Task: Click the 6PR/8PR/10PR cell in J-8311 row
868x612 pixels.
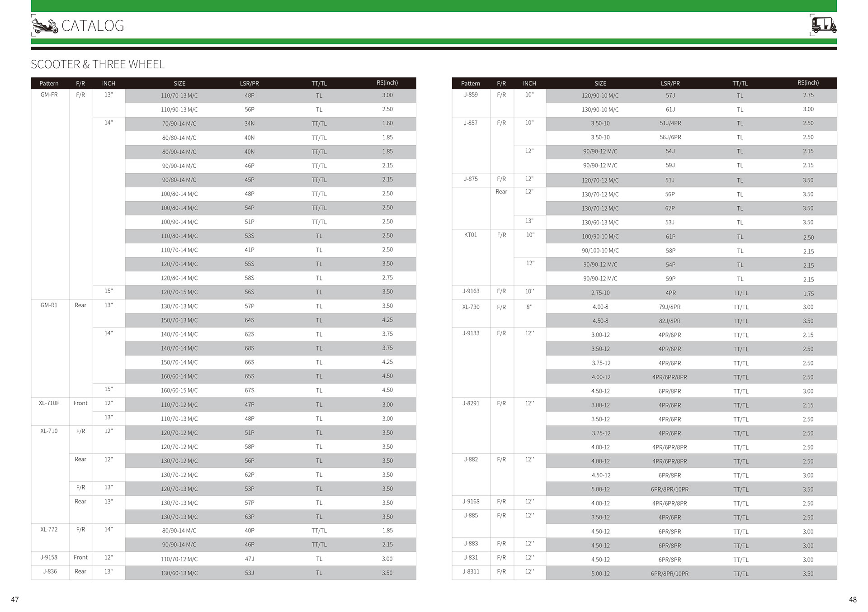Action: pyautogui.click(x=670, y=574)
